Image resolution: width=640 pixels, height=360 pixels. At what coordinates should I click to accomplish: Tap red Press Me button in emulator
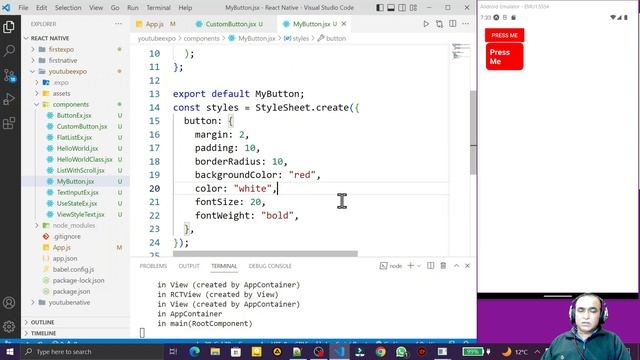click(x=504, y=57)
